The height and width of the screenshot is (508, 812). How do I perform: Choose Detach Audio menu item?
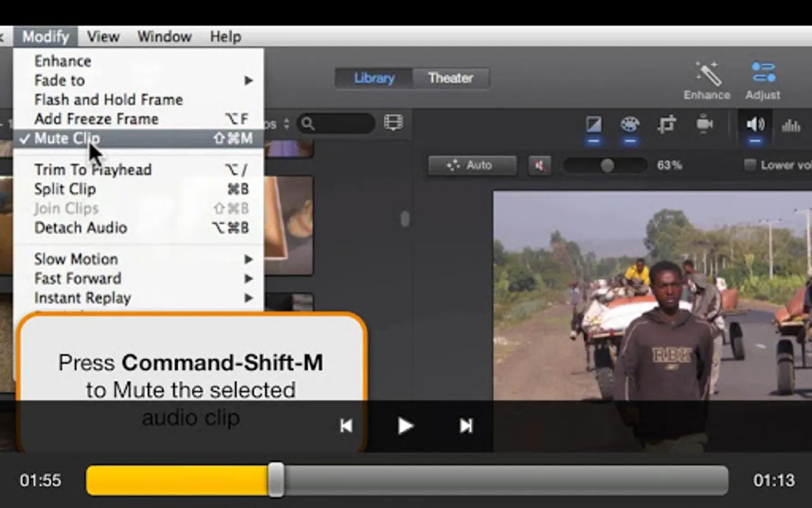tap(138, 228)
